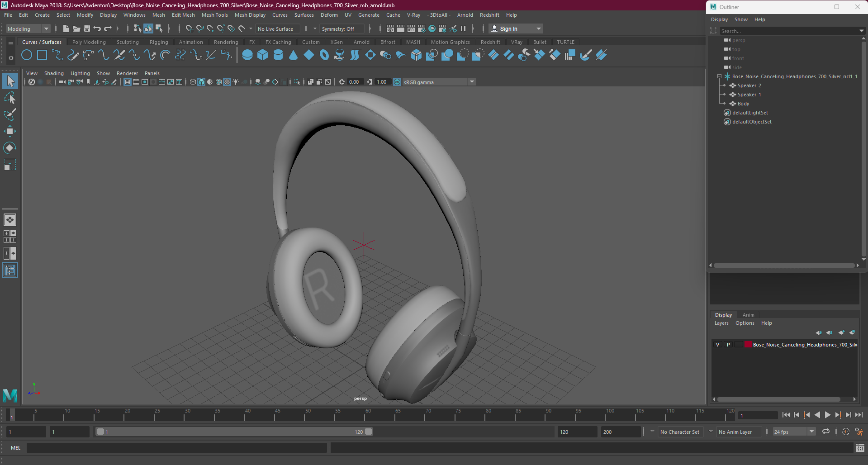
Task: Activate the Lasso selection tool
Action: point(10,98)
